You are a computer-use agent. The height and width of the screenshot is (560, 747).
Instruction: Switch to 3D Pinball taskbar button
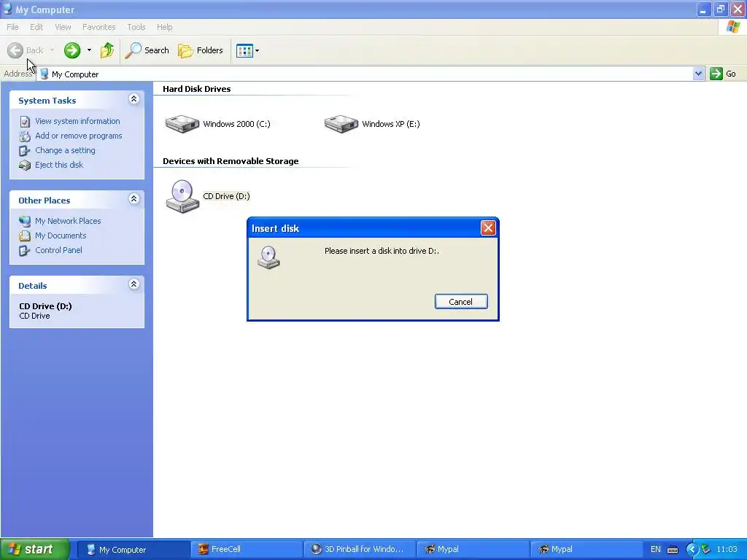[359, 550]
